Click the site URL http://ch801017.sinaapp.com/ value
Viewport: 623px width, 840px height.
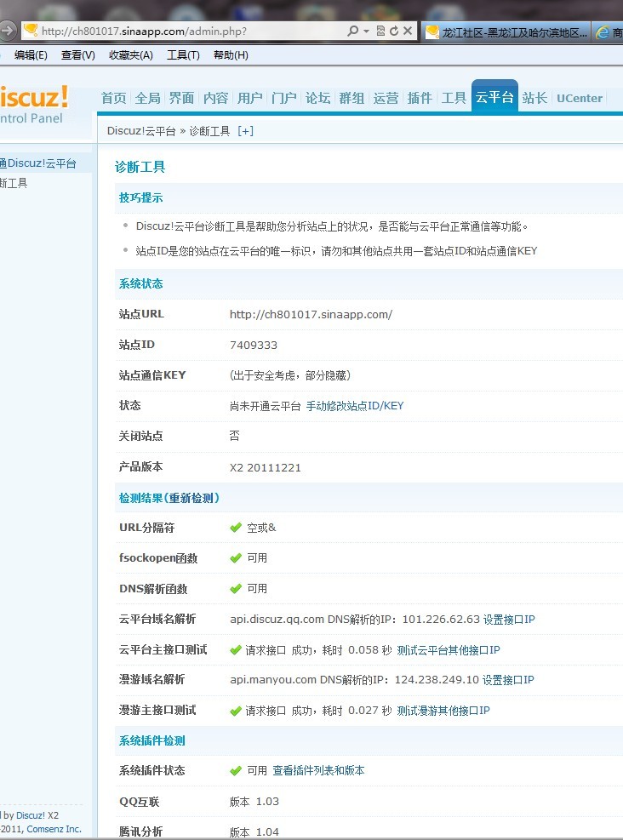[x=311, y=314]
